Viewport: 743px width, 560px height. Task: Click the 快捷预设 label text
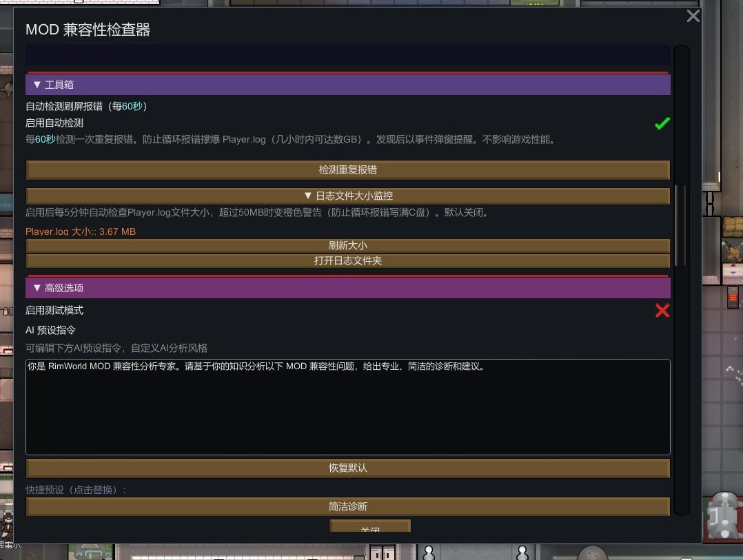pyautogui.click(x=76, y=490)
